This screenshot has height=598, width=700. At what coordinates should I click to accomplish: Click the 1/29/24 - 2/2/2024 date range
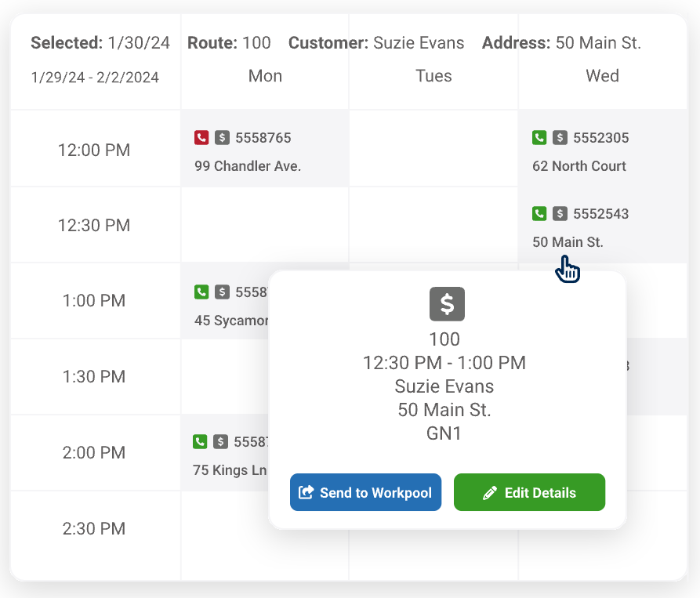(95, 78)
